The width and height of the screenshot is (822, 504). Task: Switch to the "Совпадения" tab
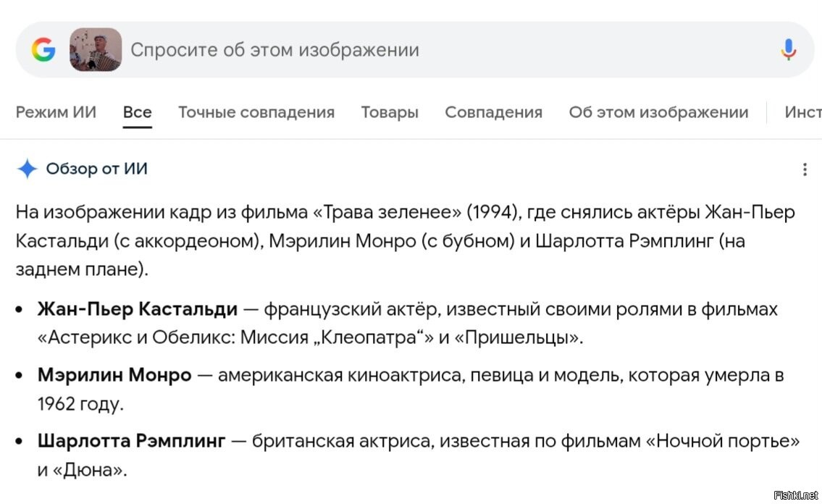(493, 112)
